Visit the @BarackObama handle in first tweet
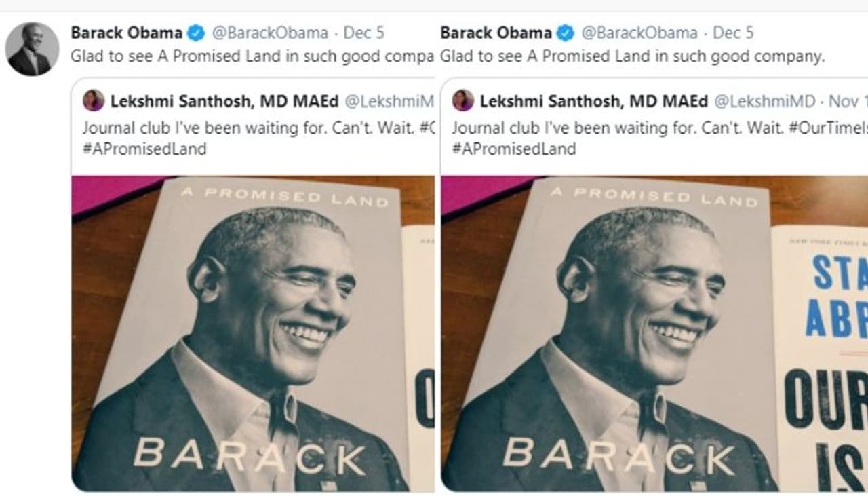 click(270, 33)
